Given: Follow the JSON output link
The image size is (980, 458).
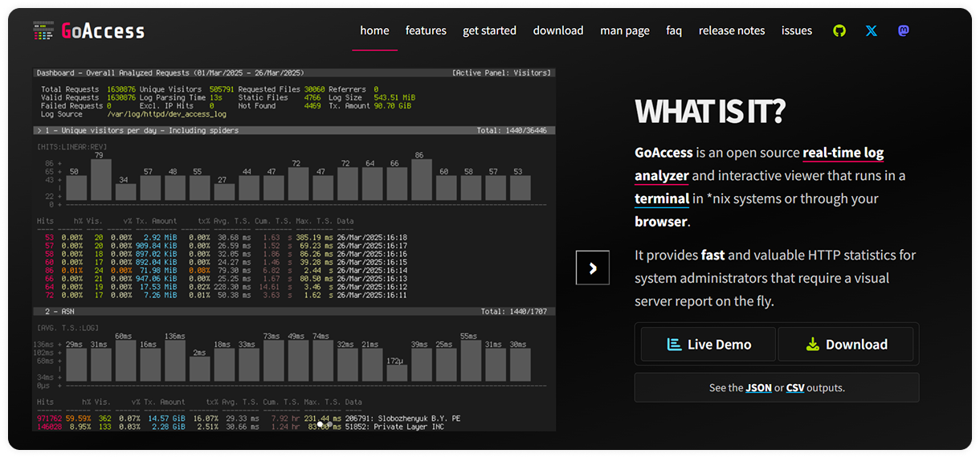Looking at the screenshot, I should coord(758,387).
